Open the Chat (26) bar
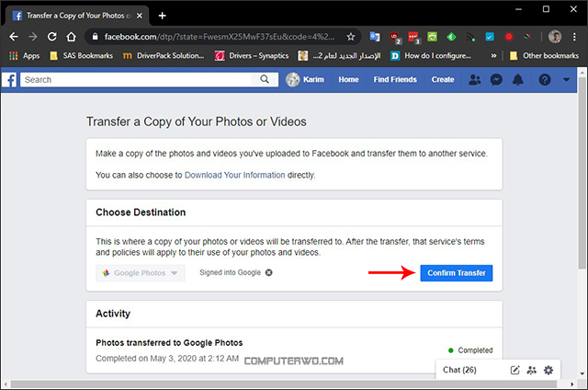The image size is (588, 390). tap(459, 370)
